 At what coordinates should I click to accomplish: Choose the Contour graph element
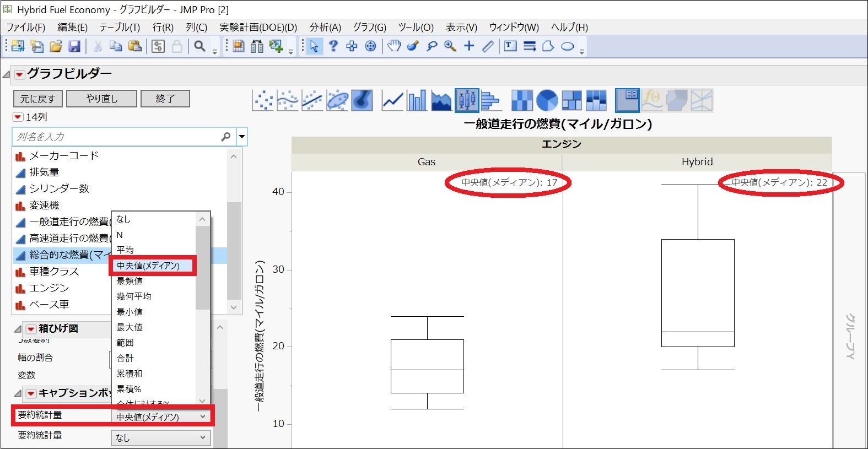[362, 100]
